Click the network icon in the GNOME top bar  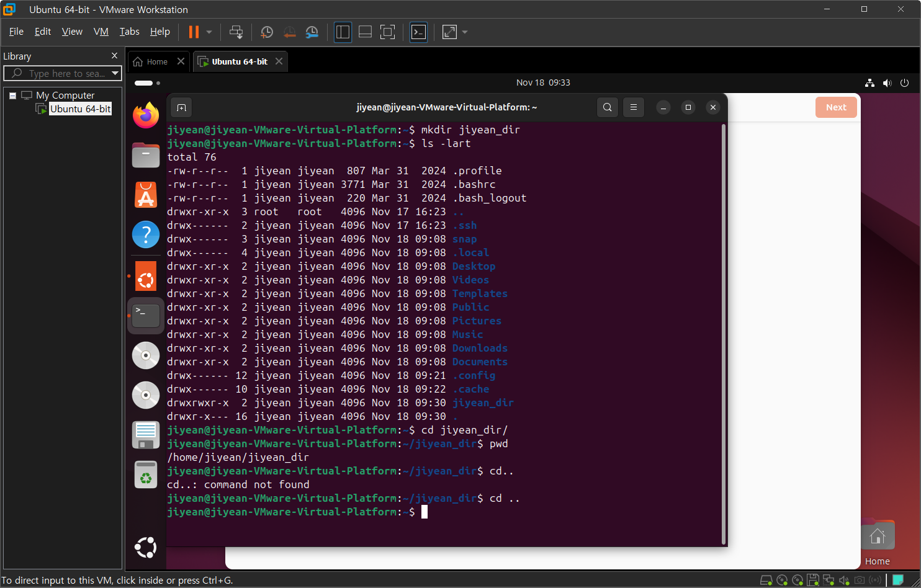click(x=869, y=82)
